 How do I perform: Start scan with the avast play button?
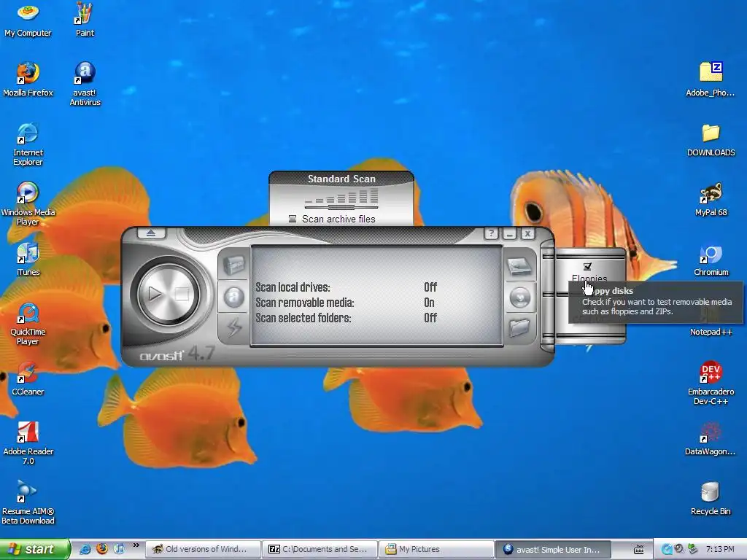click(155, 293)
